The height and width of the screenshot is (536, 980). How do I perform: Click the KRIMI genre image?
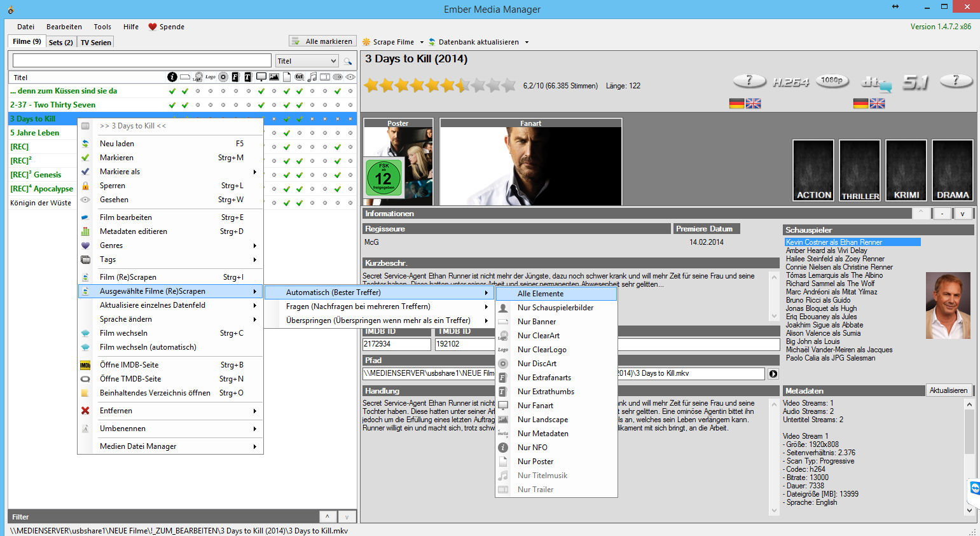[x=906, y=170]
